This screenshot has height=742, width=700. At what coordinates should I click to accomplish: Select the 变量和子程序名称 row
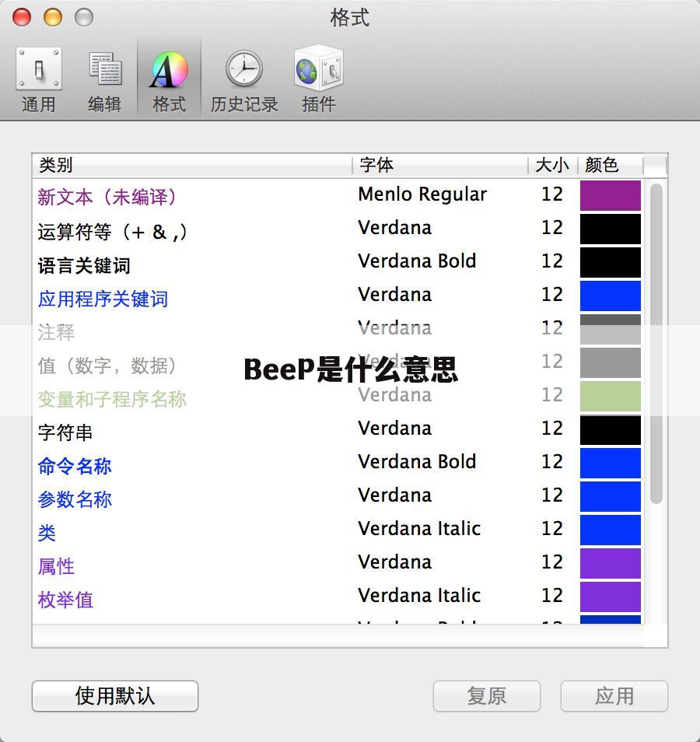click(338, 397)
